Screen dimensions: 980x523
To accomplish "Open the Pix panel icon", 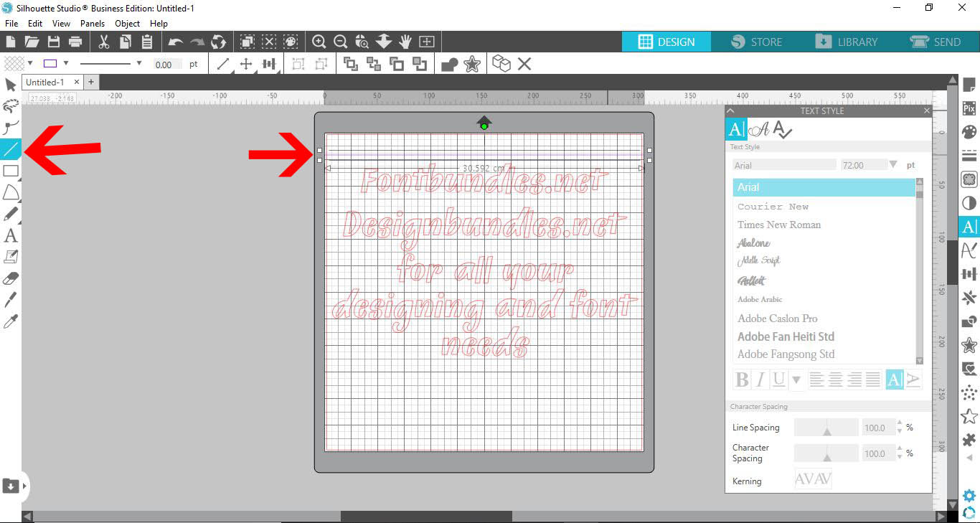I will tap(969, 108).
